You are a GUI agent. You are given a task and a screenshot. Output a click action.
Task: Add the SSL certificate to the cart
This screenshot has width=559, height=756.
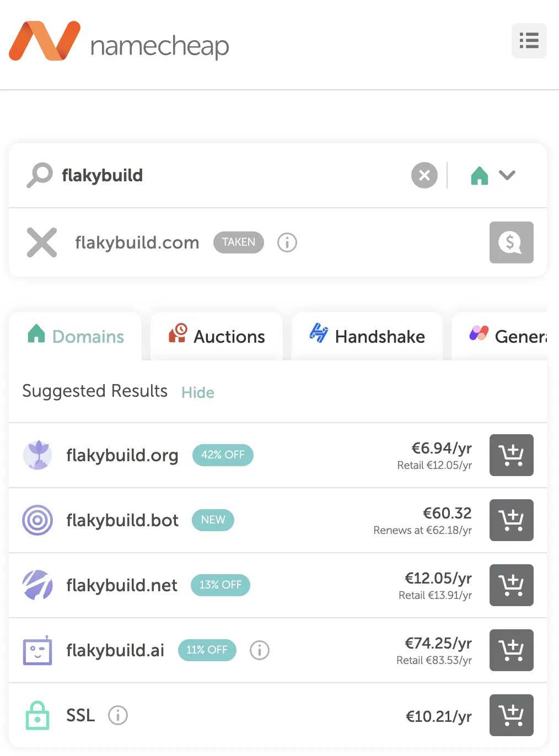click(x=511, y=715)
